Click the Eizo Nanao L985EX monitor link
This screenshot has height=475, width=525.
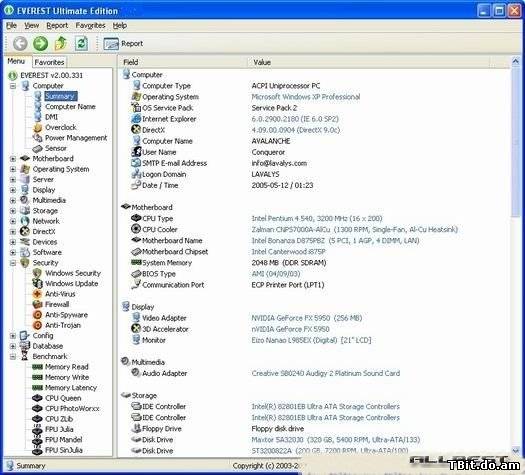point(311,340)
